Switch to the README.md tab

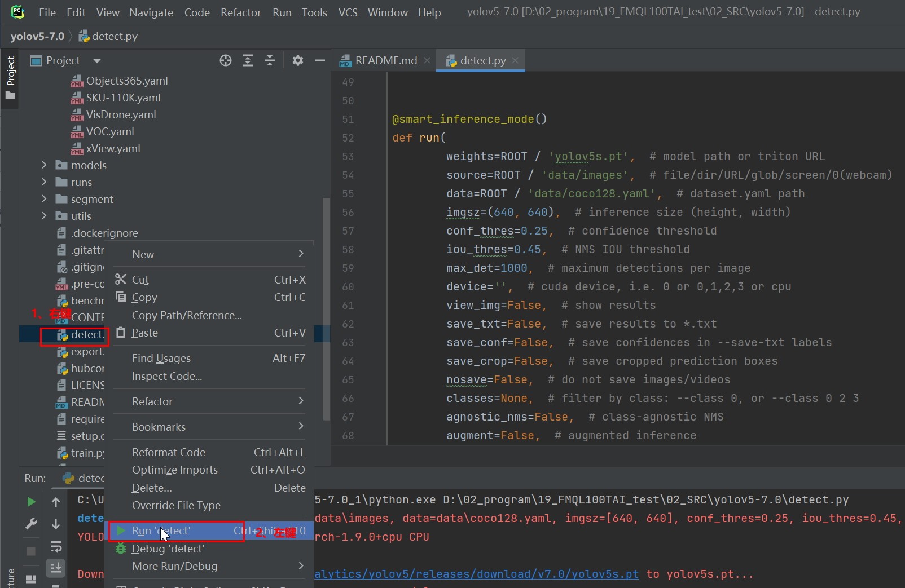(x=386, y=60)
